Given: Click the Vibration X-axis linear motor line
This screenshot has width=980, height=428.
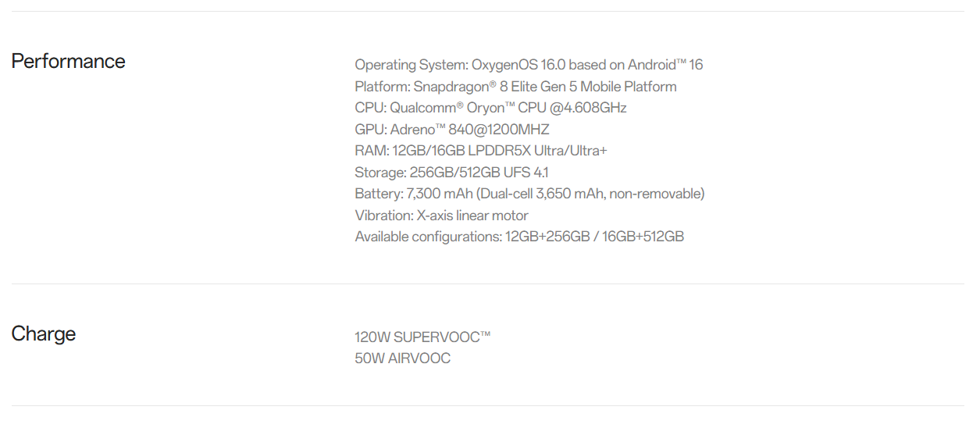Looking at the screenshot, I should 441,216.
